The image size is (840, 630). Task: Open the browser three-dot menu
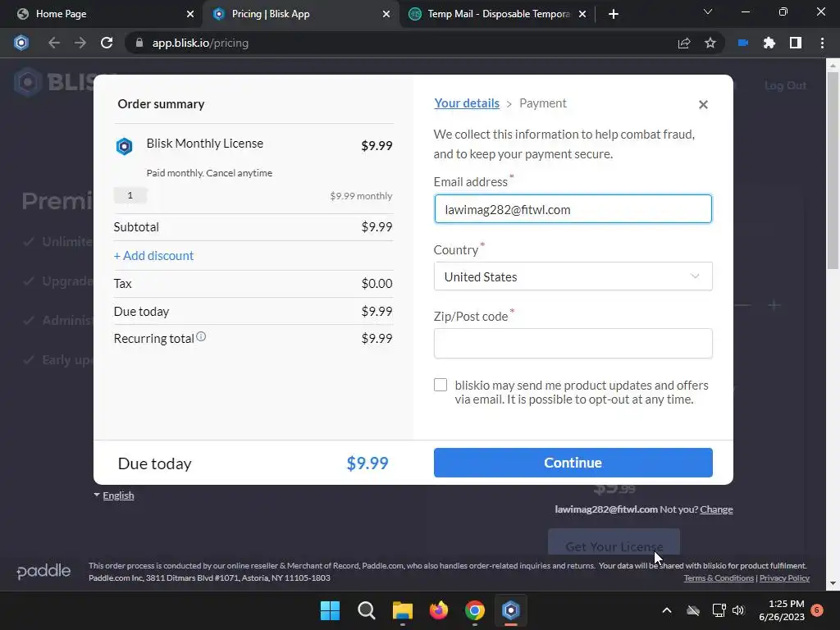pos(822,43)
